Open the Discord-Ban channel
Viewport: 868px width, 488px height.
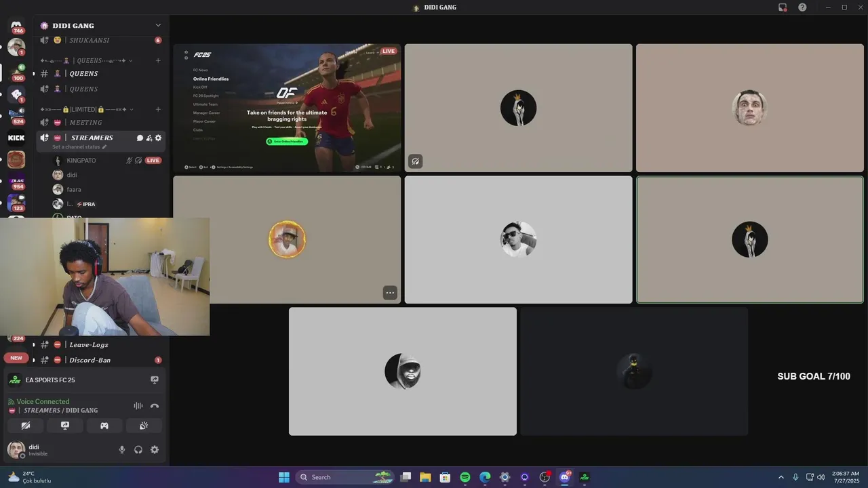pos(100,360)
